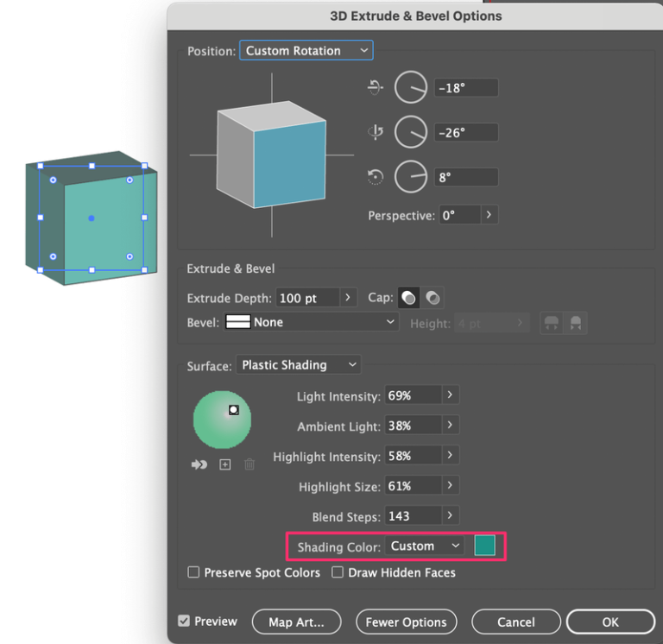Turn cap on for solid appearance
Viewport: 663px width, 644px height.
(x=408, y=298)
